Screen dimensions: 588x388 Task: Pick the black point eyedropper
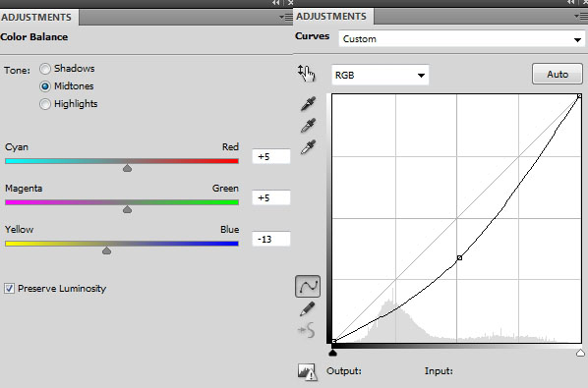tap(308, 104)
